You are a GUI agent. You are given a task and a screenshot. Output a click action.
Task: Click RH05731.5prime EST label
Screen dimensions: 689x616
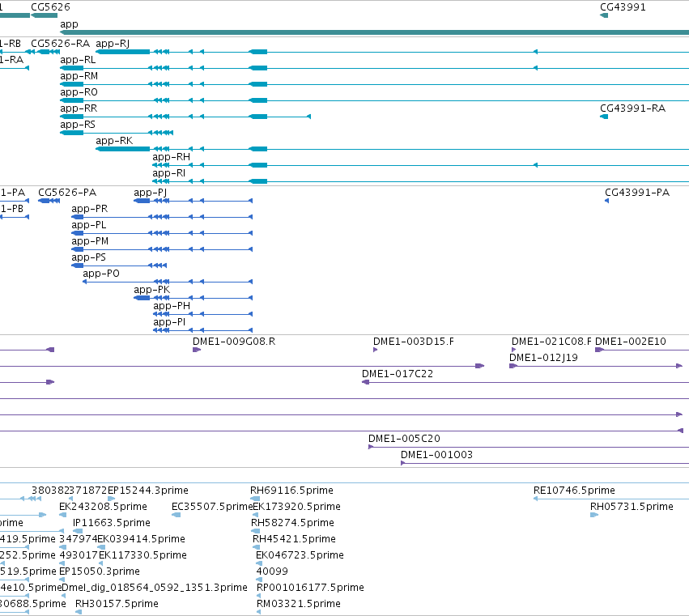pos(632,507)
